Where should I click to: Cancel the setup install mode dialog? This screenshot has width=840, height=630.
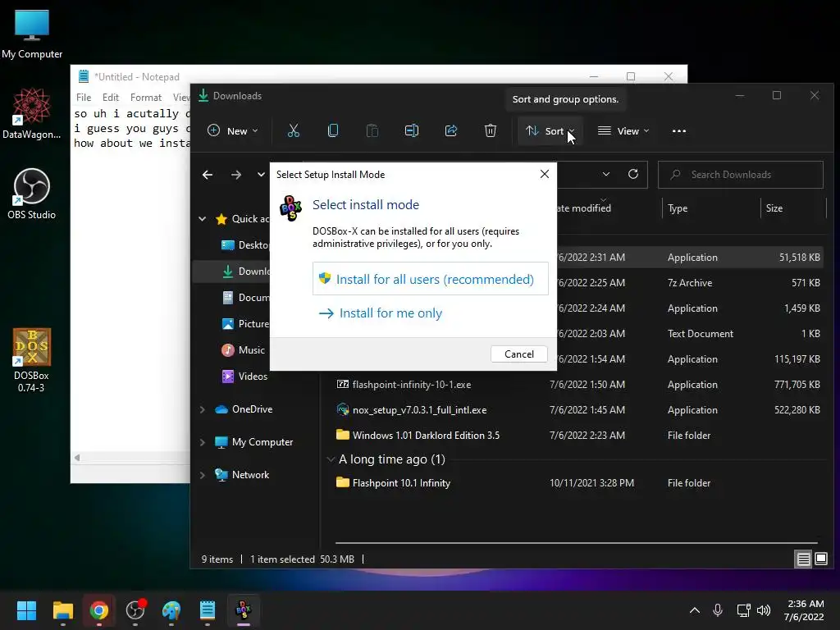[518, 354]
